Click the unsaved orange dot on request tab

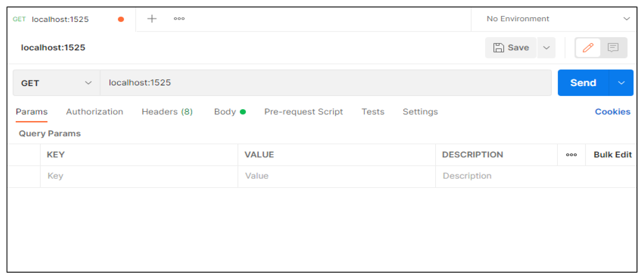click(121, 19)
